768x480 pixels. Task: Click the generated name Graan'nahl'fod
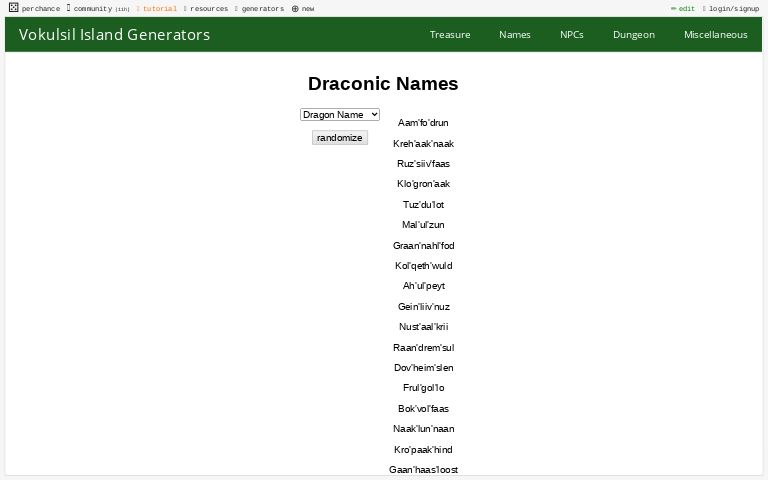click(x=423, y=246)
